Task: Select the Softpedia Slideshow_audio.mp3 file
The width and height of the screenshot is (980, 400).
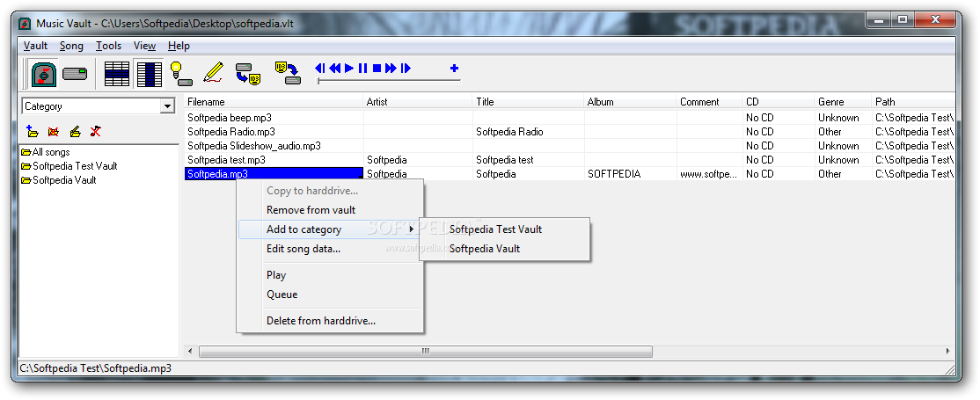Action: [254, 146]
